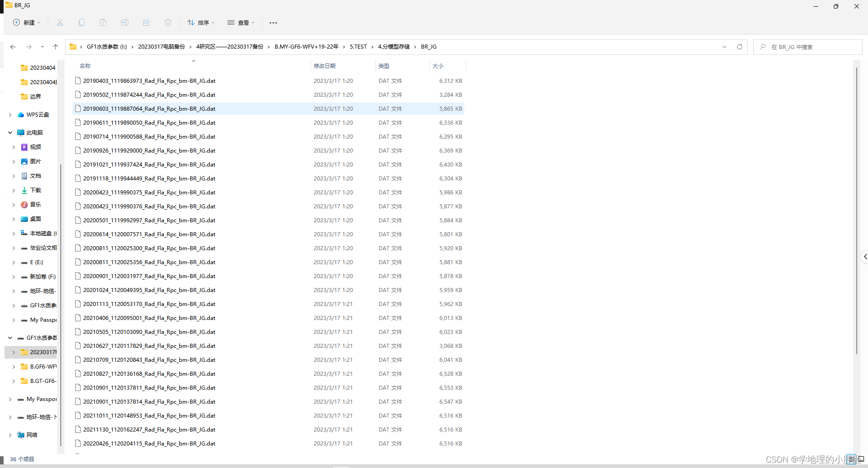Click the file list vertical scrollbar
Viewport: 868px width, 468px height.
(857, 211)
